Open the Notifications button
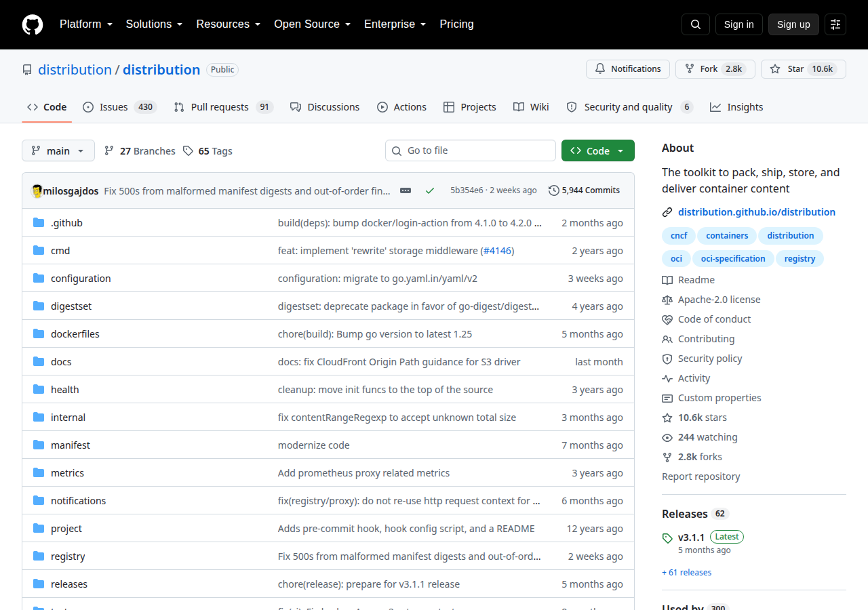The height and width of the screenshot is (610, 868). point(628,69)
